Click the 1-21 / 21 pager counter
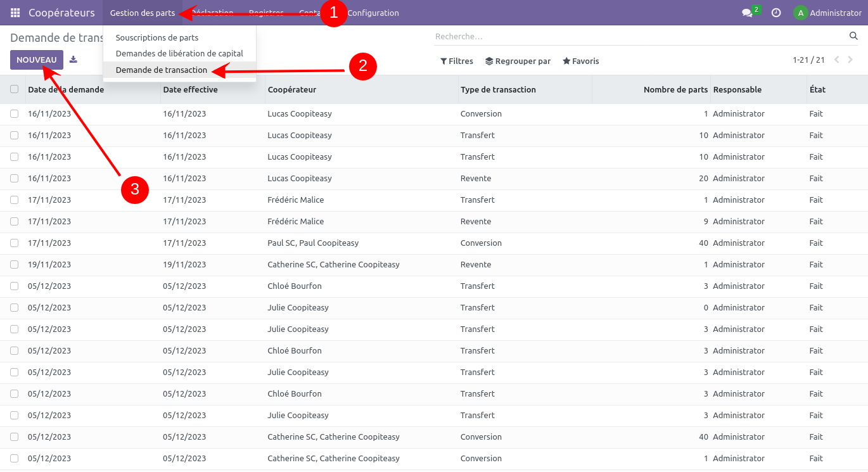 [808, 60]
